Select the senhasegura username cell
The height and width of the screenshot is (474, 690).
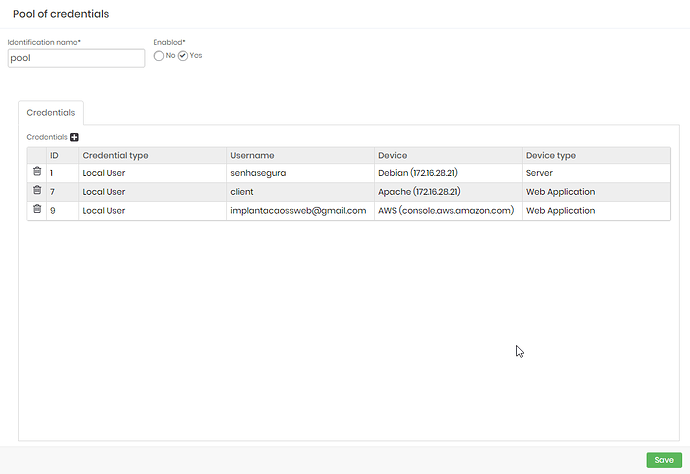click(x=300, y=173)
